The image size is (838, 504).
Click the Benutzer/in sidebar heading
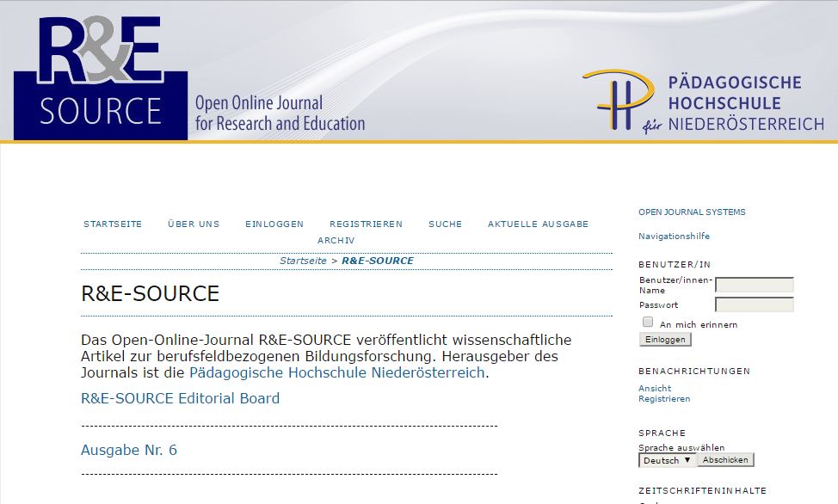point(675,265)
